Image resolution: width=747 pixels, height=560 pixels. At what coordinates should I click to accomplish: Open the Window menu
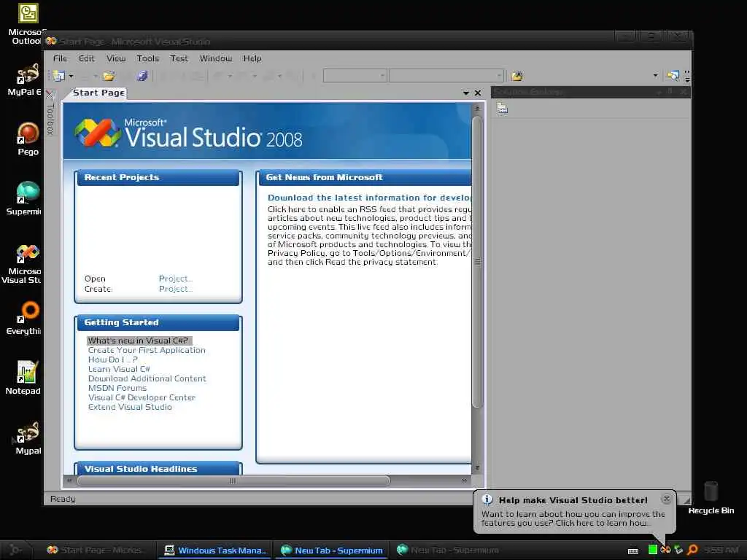(216, 58)
